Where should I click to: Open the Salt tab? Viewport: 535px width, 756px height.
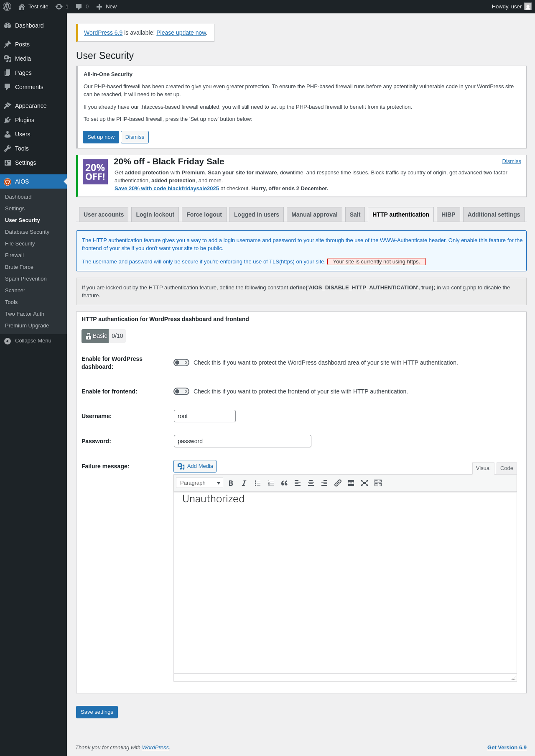355,215
